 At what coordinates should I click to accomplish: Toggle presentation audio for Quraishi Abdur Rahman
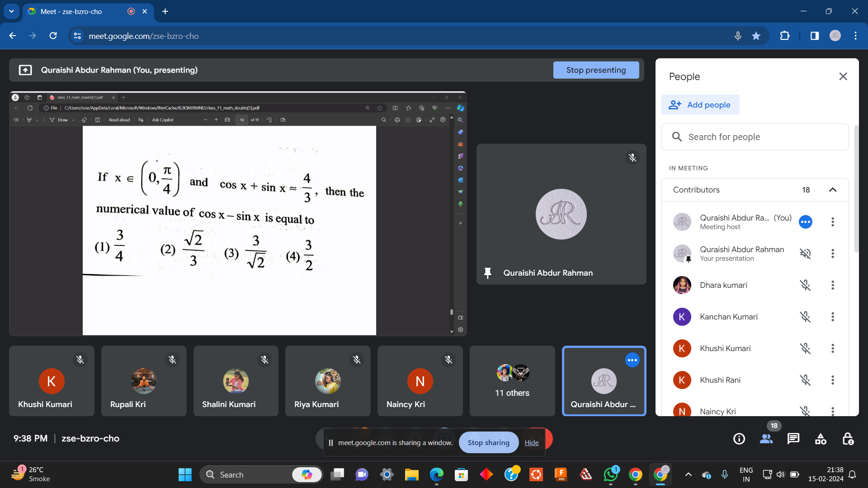[x=805, y=253]
